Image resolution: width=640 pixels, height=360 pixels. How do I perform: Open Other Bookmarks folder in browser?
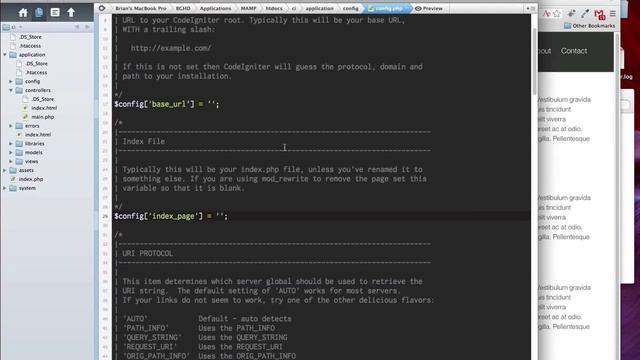click(589, 26)
